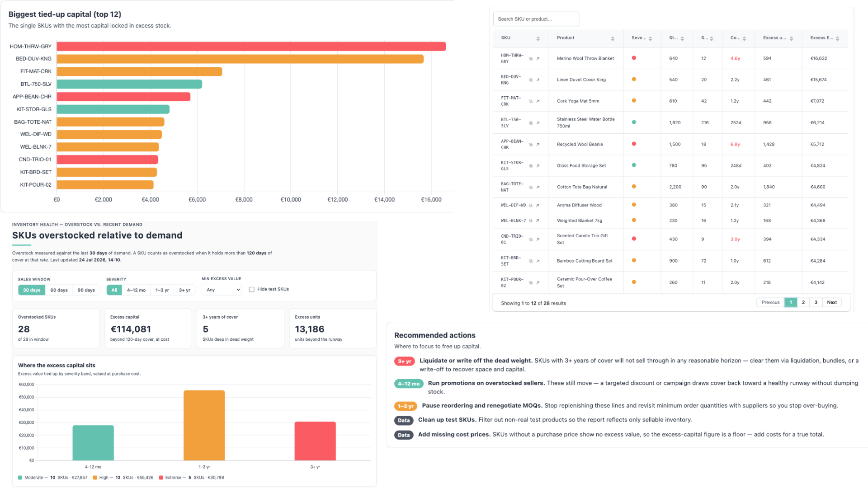This screenshot has width=868, height=488.
Task: Copy the WEL-BLNK-7 SKU code
Action: pyautogui.click(x=531, y=221)
